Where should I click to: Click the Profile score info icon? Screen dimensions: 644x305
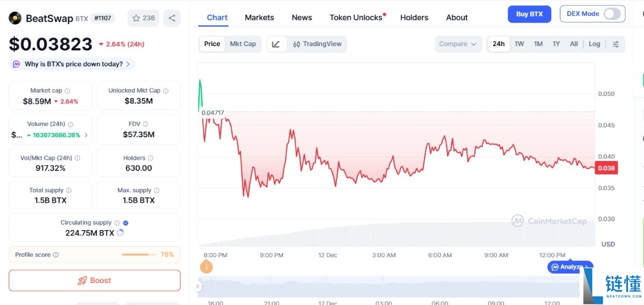tap(56, 255)
